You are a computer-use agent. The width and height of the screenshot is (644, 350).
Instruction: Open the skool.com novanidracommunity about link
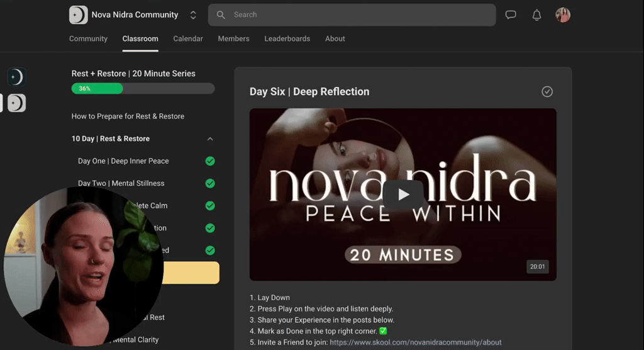pos(415,342)
